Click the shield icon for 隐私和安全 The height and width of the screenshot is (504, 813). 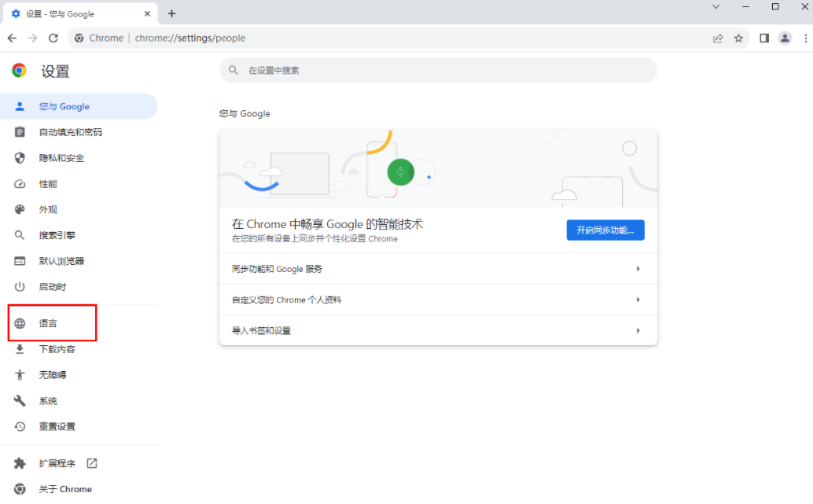pyautogui.click(x=20, y=158)
